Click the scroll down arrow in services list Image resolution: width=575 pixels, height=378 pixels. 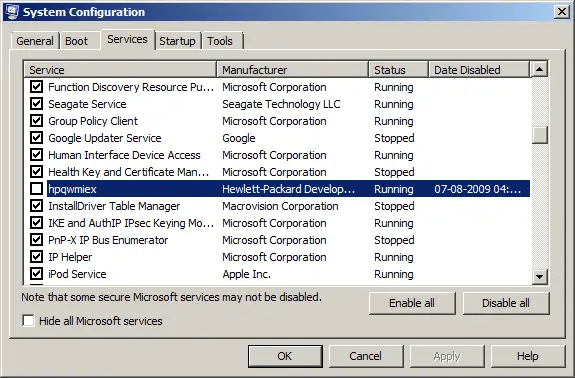coord(539,276)
